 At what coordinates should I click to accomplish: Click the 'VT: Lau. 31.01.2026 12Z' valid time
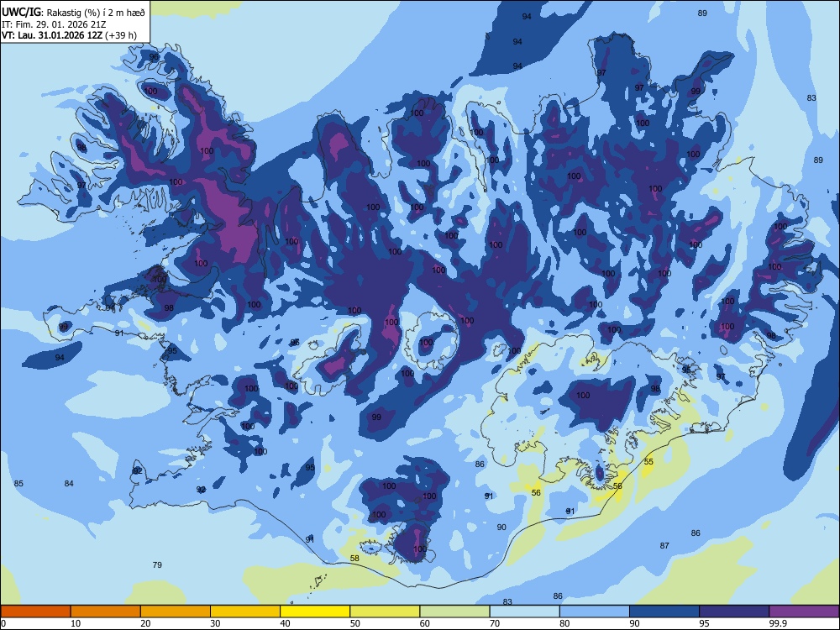(52, 36)
